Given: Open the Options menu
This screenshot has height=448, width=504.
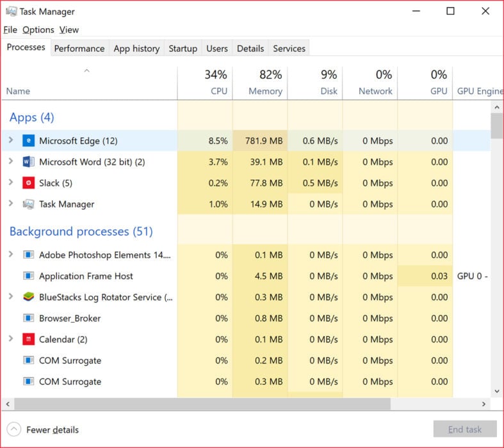Looking at the screenshot, I should (x=38, y=30).
